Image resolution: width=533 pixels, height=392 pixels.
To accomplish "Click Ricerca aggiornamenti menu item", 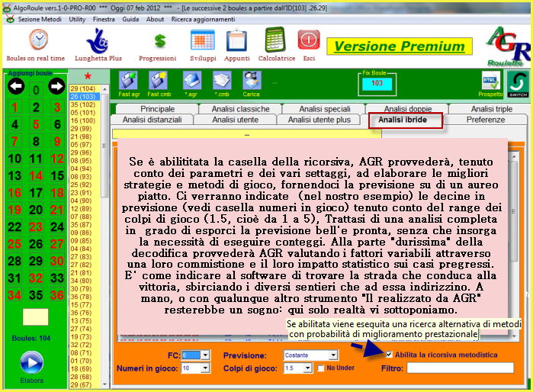I will coord(203,19).
